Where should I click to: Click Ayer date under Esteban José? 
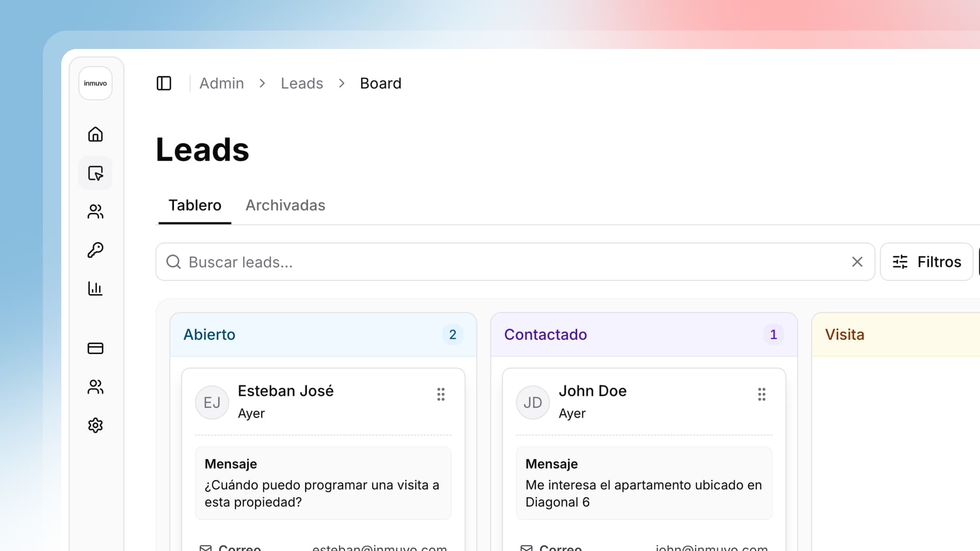(x=251, y=413)
